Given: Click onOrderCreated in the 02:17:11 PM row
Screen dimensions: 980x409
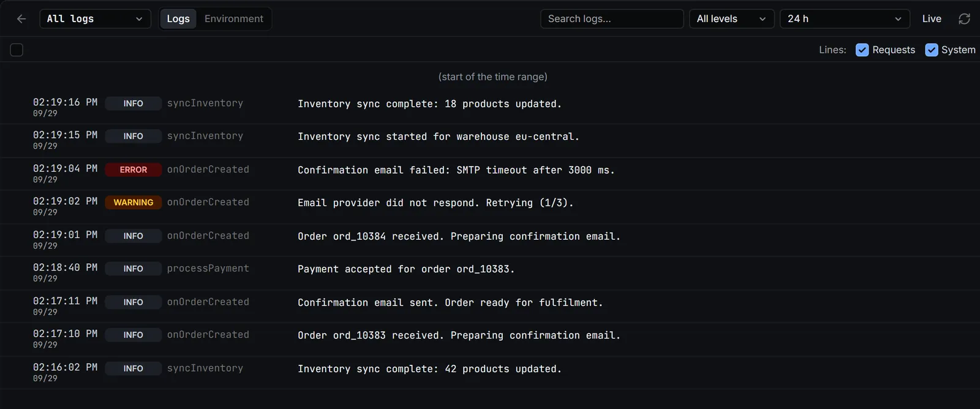Looking at the screenshot, I should [x=208, y=302].
